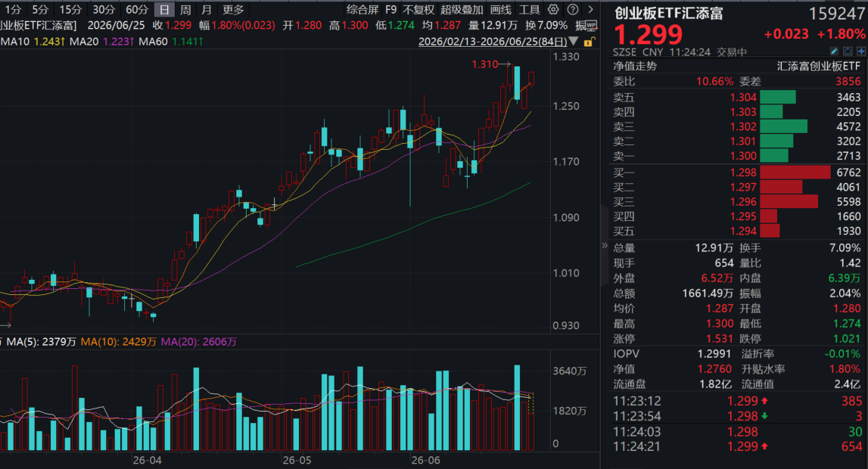Viewport: 868px width, 469px height.
Task: Click the 溢折率 -0.01% value
Action: [842, 354]
